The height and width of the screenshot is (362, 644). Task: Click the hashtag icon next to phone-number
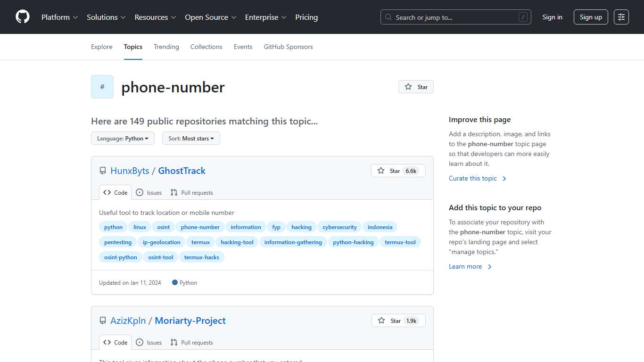tap(102, 87)
